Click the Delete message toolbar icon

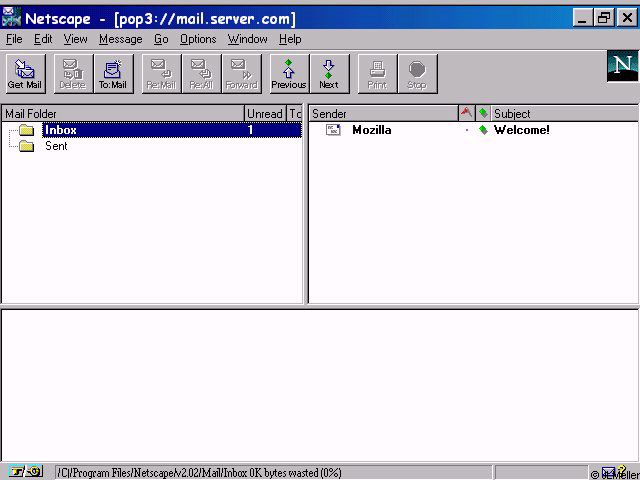(73, 74)
